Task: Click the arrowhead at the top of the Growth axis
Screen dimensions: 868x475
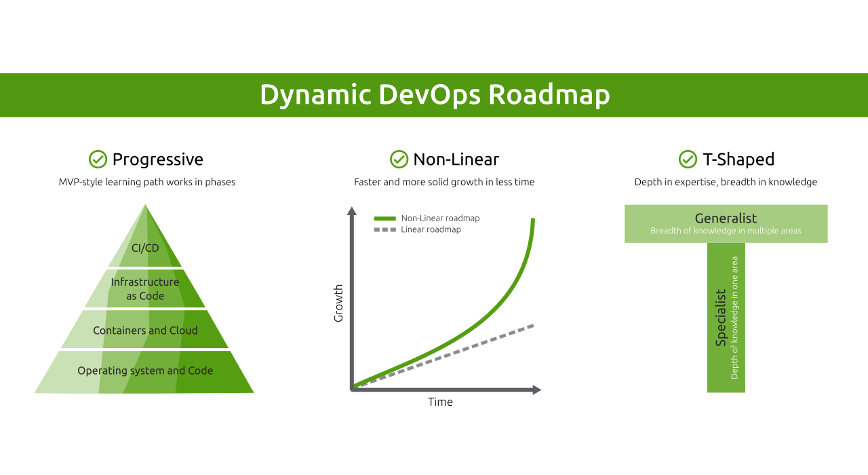Action: coord(351,211)
